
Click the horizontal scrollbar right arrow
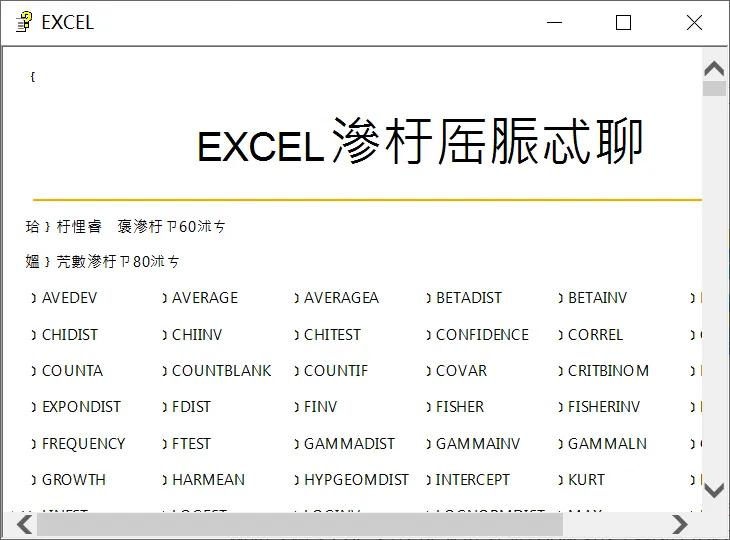click(680, 525)
